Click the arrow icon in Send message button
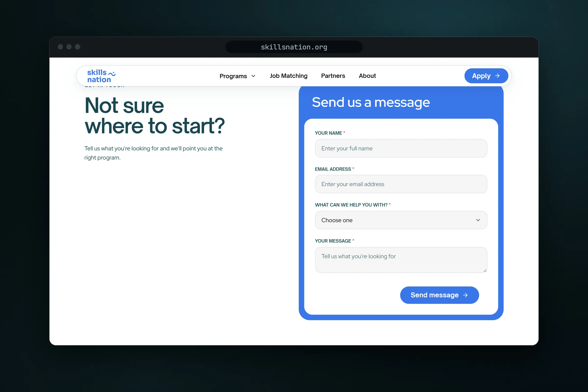 [465, 295]
